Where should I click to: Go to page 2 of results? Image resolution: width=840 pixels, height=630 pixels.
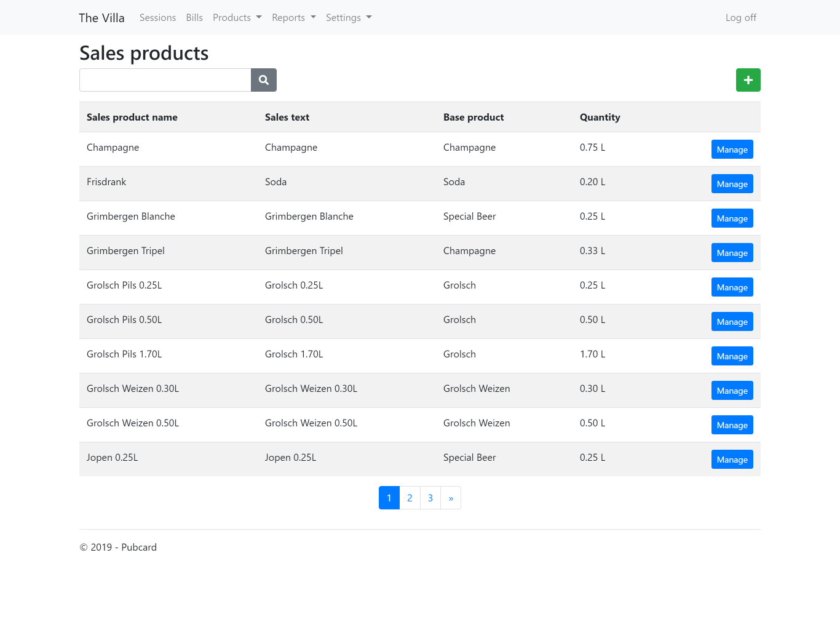point(410,498)
